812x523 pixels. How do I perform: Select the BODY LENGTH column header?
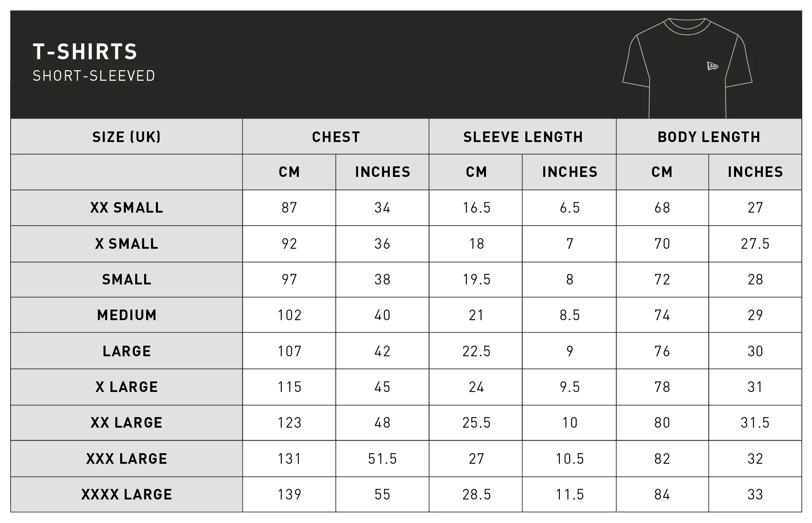coord(709,137)
